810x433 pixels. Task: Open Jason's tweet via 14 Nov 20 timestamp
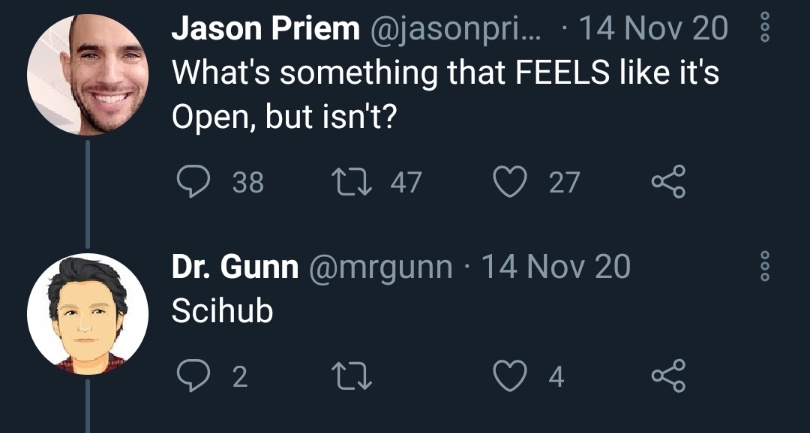click(654, 30)
